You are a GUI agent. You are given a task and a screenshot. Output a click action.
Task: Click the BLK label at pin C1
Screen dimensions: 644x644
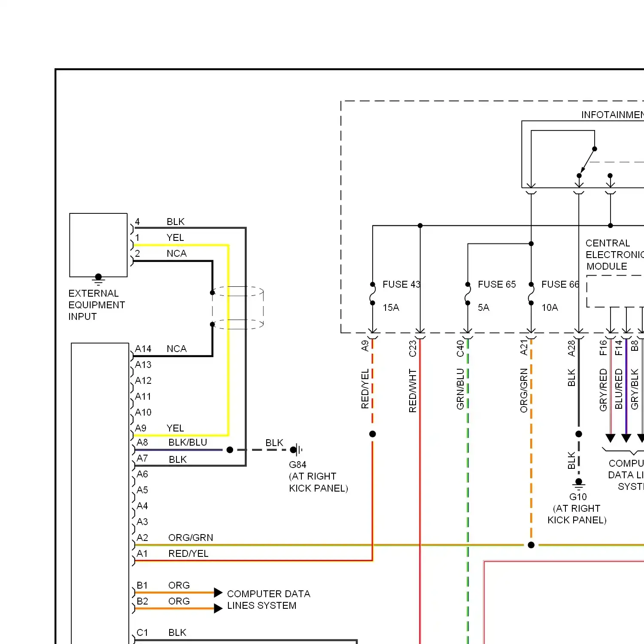(x=177, y=632)
